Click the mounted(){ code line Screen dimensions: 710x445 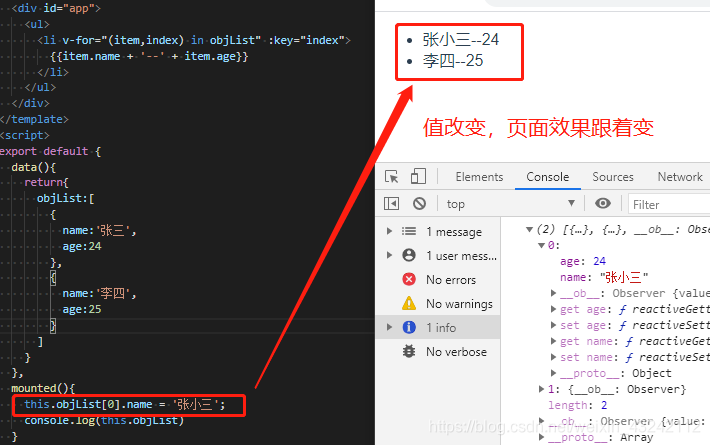point(43,388)
